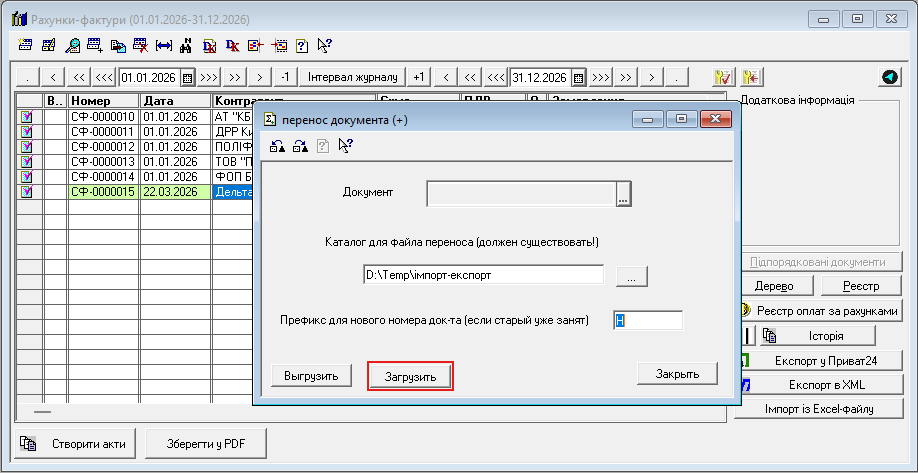The width and height of the screenshot is (918, 473).
Task: Browse for the transfer catalog folder
Action: pyautogui.click(x=632, y=275)
